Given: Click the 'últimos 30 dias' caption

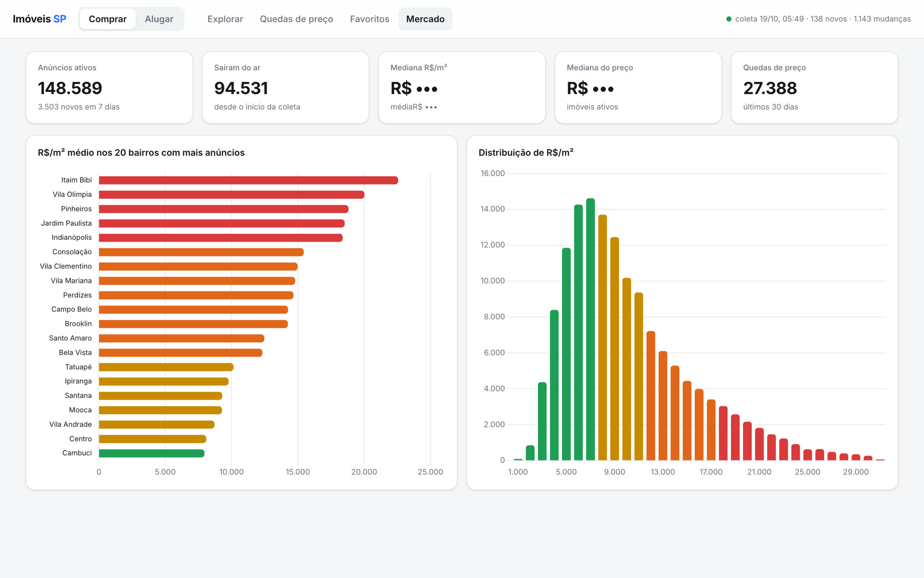Looking at the screenshot, I should (x=770, y=107).
